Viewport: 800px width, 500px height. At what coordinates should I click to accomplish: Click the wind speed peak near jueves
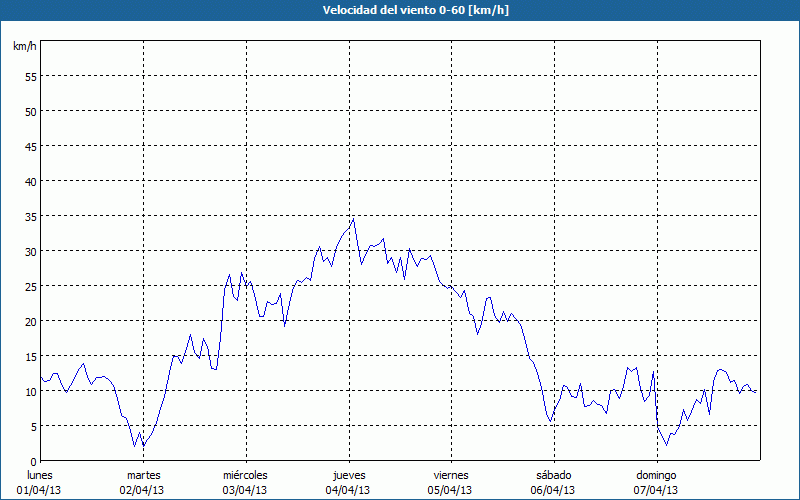[x=354, y=219]
